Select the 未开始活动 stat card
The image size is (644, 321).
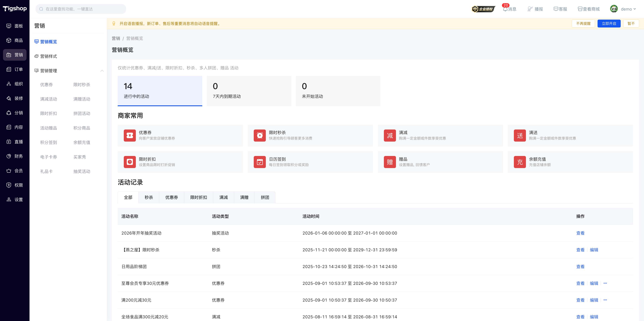coord(338,91)
